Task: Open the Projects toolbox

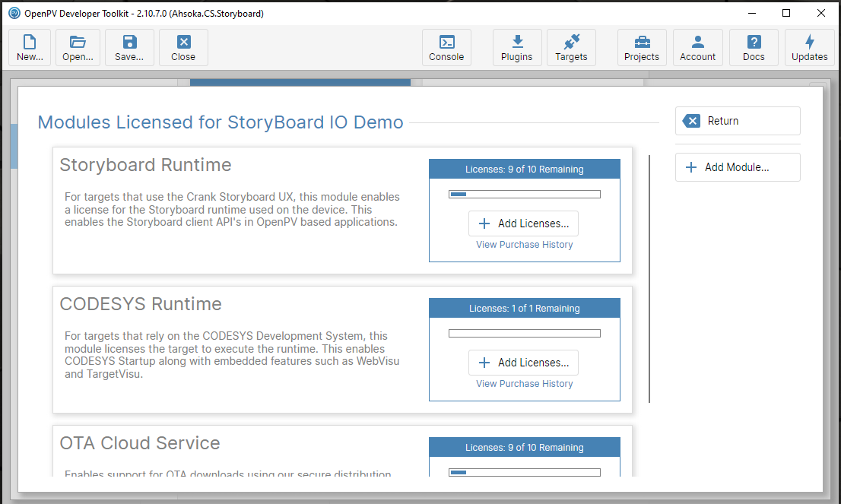Action: (x=642, y=48)
